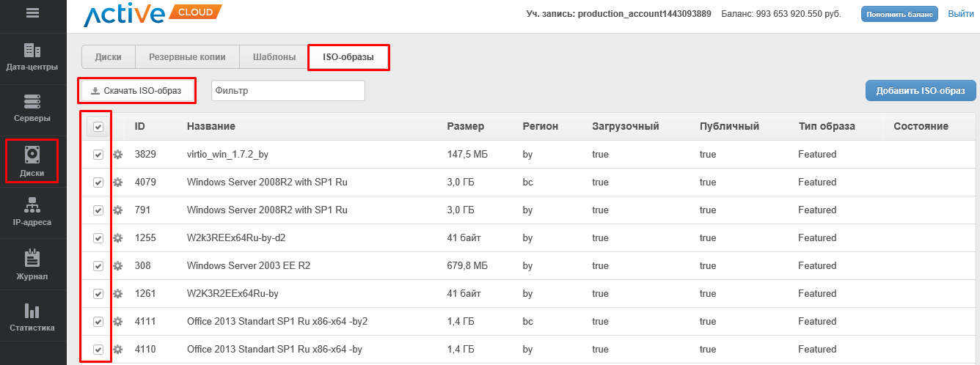Switch to the Шаблоны tab
Viewport: 980px width, 365px height.
point(274,57)
